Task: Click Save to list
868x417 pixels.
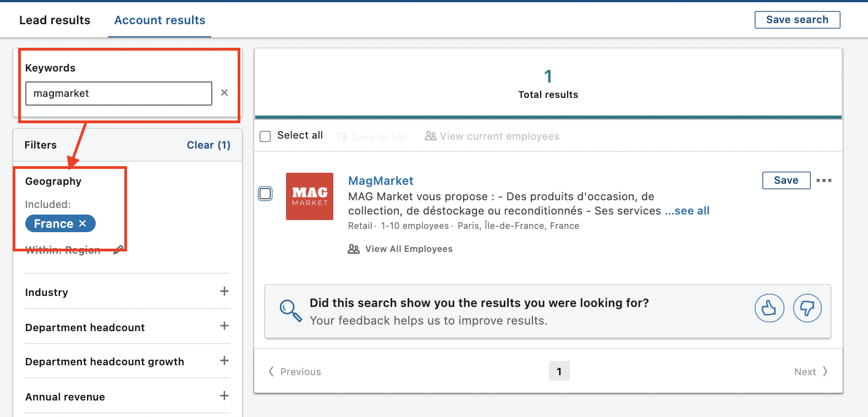Action: (x=378, y=137)
